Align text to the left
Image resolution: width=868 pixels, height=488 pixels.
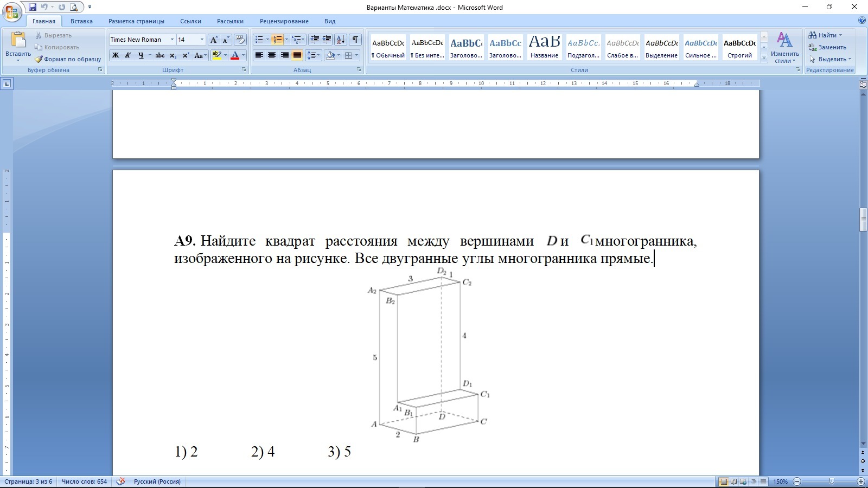coord(259,55)
